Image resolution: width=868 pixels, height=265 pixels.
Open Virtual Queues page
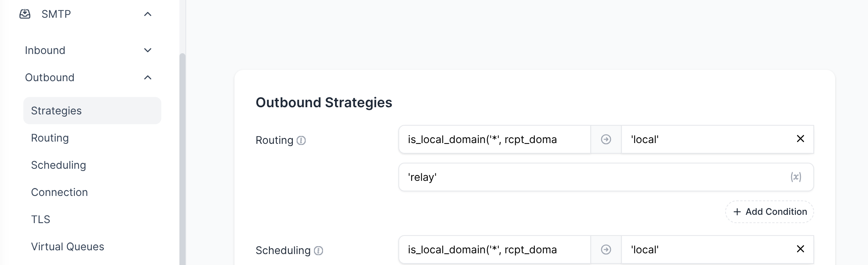coord(67,247)
